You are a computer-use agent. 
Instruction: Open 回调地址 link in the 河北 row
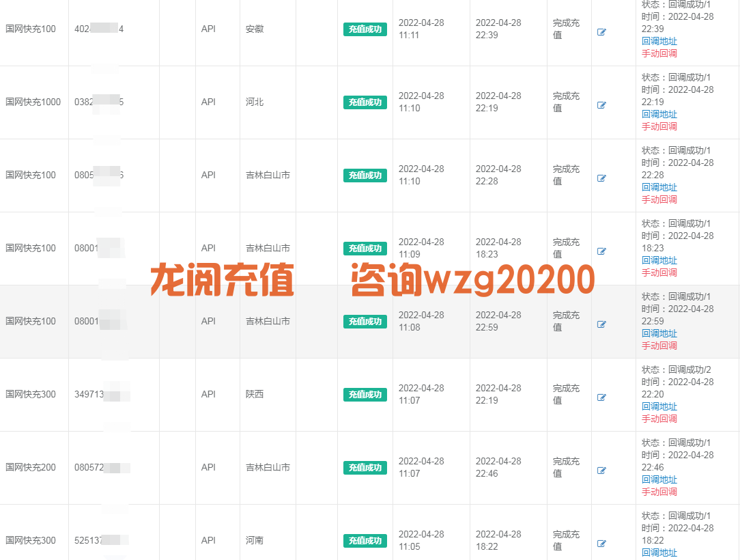coord(659,114)
